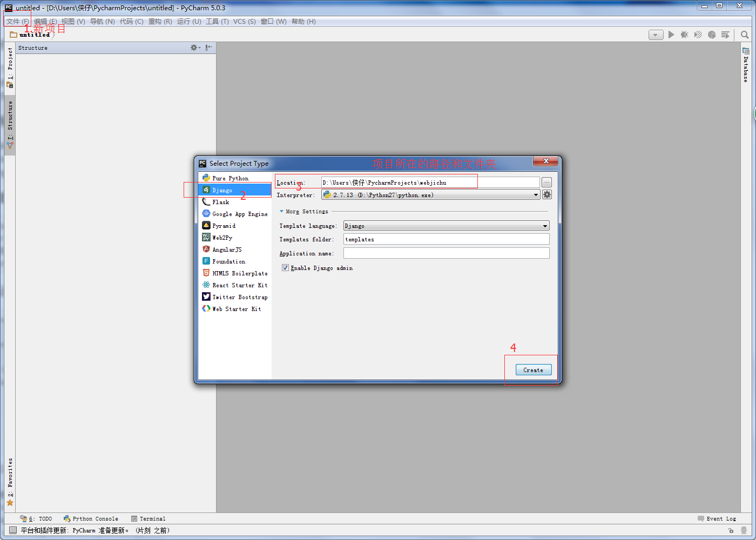
Task: Click the lined-arrow icon beside Profile
Action: [725, 35]
